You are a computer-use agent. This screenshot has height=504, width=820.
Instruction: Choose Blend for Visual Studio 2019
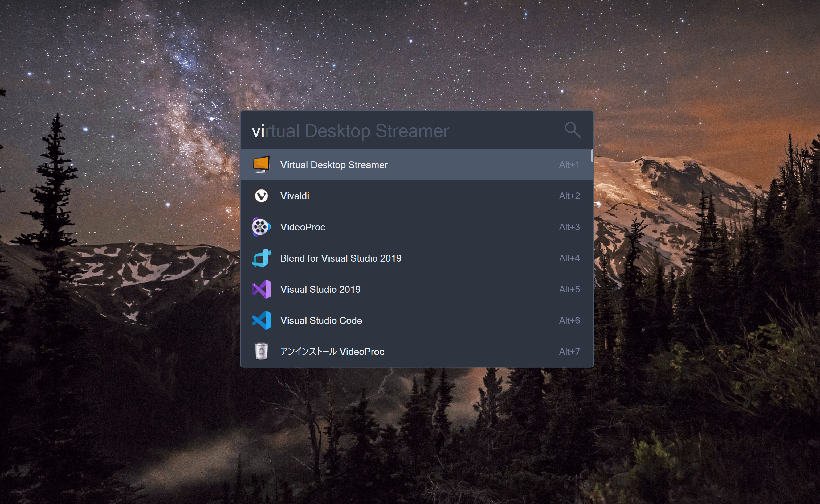[x=417, y=258]
